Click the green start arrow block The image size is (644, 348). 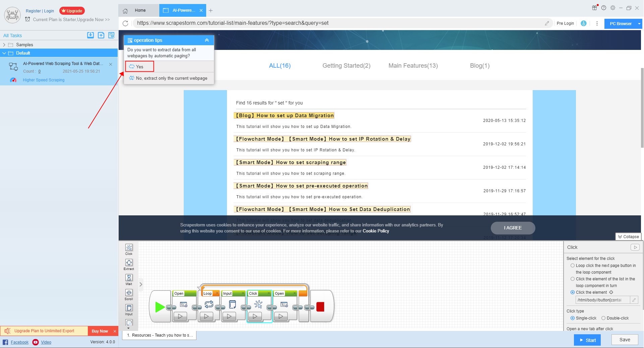[x=160, y=307]
